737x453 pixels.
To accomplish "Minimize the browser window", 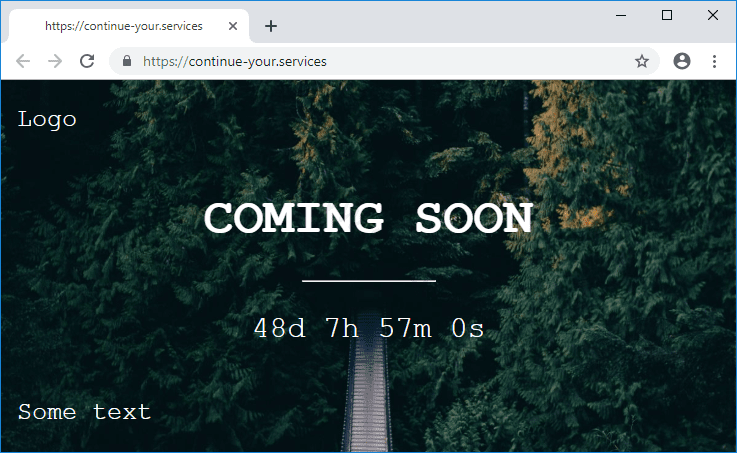I will coord(621,16).
